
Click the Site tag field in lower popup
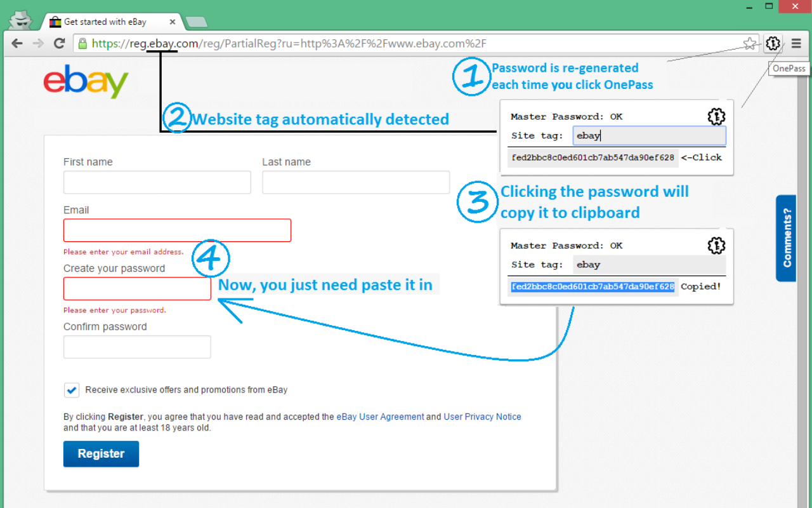[x=649, y=265]
